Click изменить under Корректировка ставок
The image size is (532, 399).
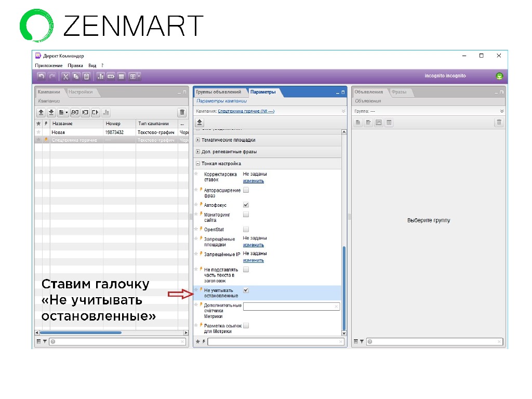[x=254, y=181]
